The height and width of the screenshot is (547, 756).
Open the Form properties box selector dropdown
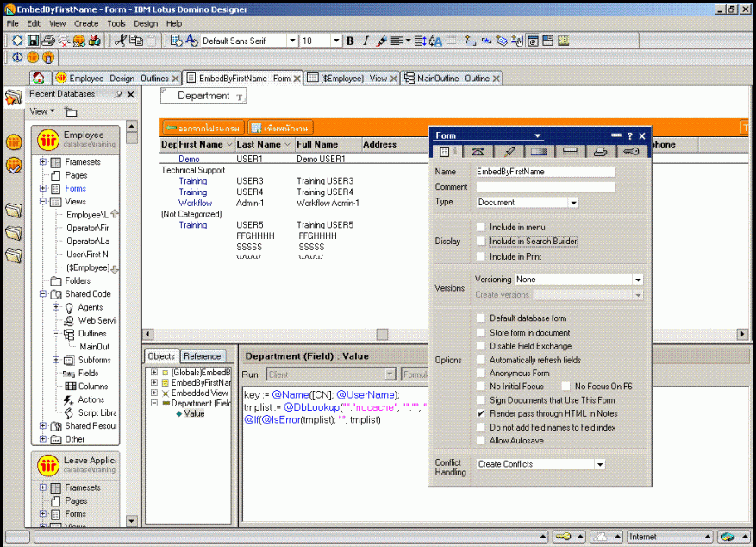pos(537,136)
